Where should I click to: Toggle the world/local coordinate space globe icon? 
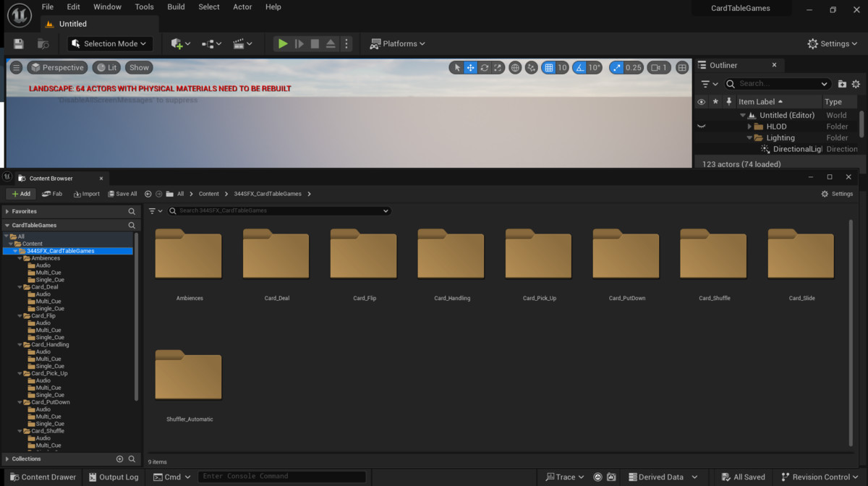coord(515,67)
